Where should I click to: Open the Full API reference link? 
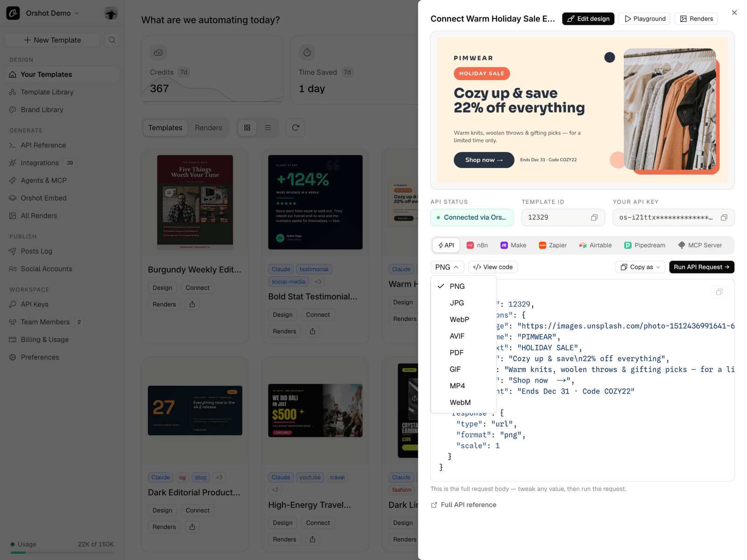click(x=464, y=505)
